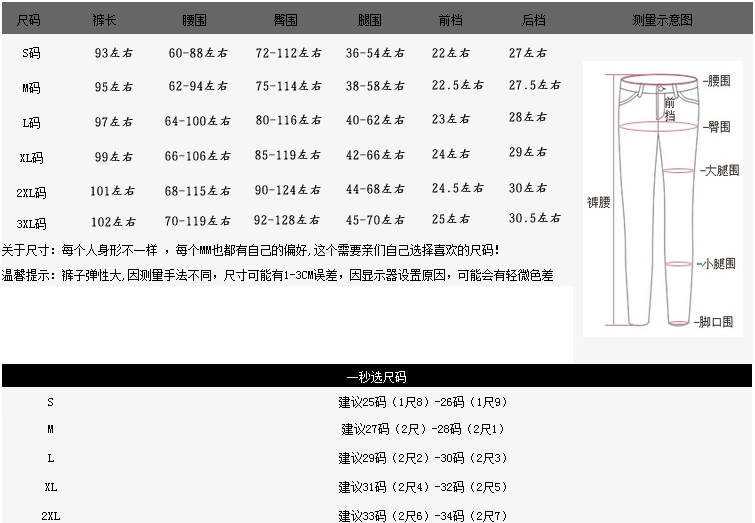This screenshot has height=523, width=755.
Task: Click 建议33码（2尺6）-34码 recommendation
Action: tap(423, 516)
